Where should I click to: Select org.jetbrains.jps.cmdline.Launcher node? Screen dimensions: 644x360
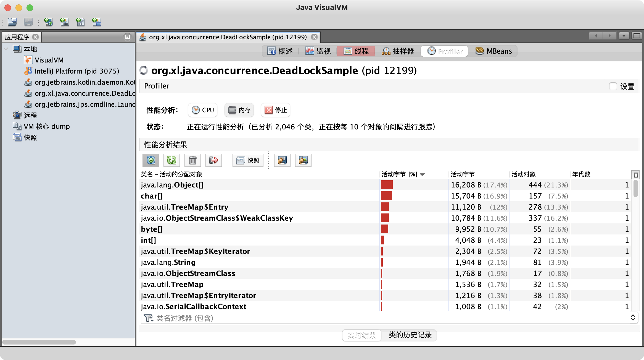80,104
